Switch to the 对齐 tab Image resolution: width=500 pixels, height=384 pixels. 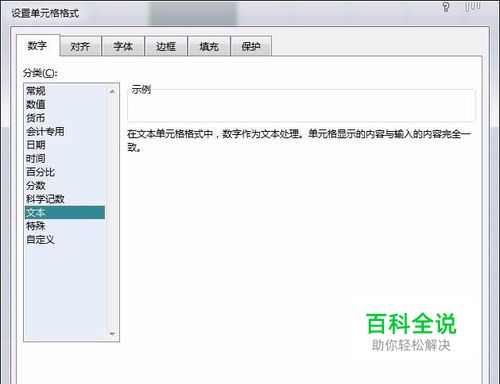click(80, 46)
